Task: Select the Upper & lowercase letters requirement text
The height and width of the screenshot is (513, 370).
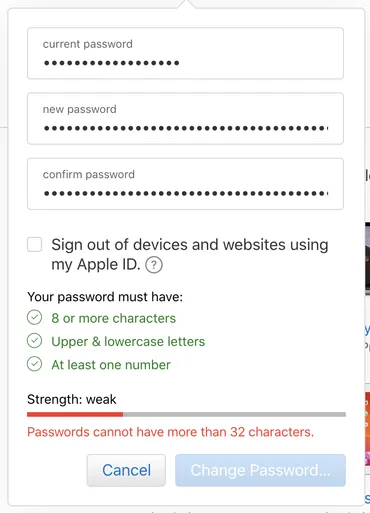Action: point(128,342)
